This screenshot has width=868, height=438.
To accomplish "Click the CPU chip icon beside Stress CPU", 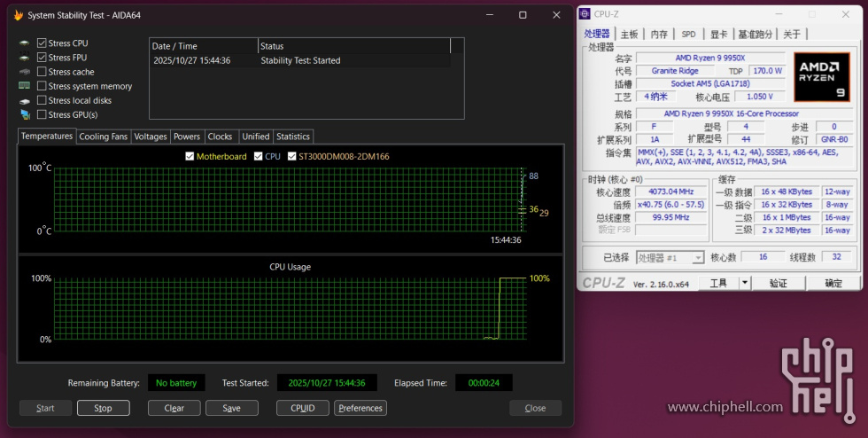I will [25, 43].
